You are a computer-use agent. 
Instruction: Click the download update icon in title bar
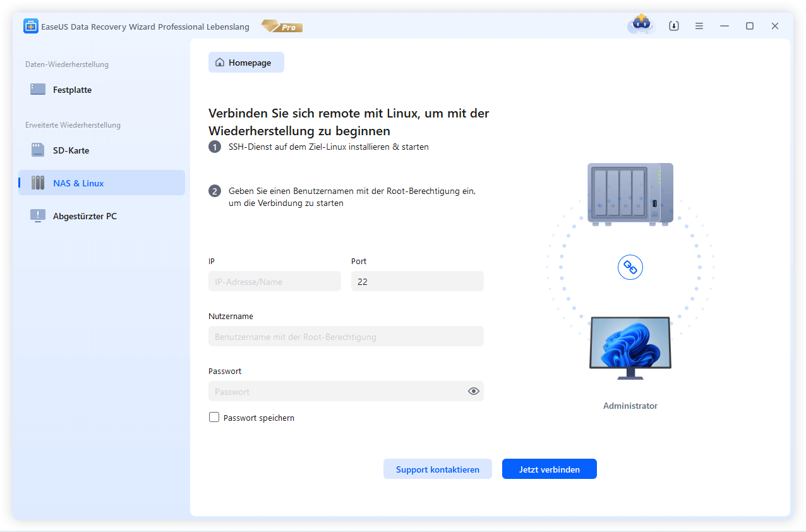point(674,26)
